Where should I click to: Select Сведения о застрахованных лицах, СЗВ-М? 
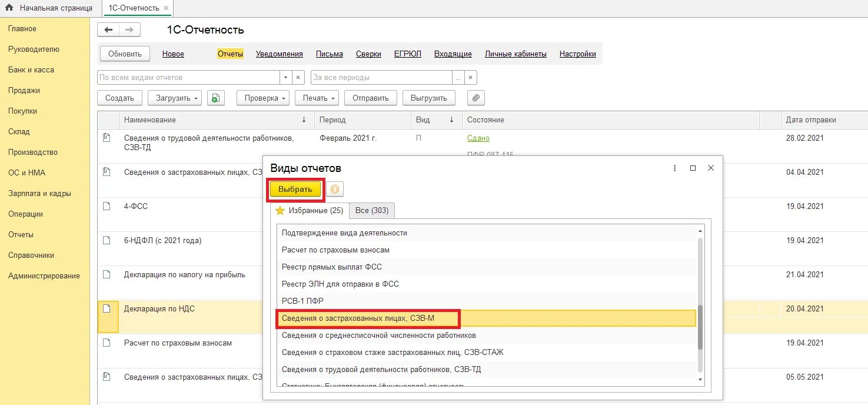487,318
